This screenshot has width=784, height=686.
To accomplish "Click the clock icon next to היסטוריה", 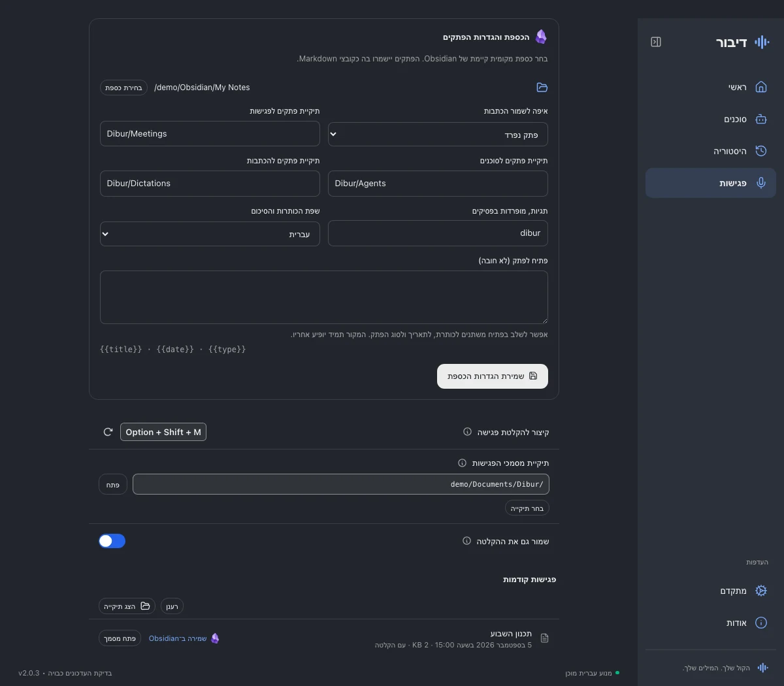I will pyautogui.click(x=761, y=151).
